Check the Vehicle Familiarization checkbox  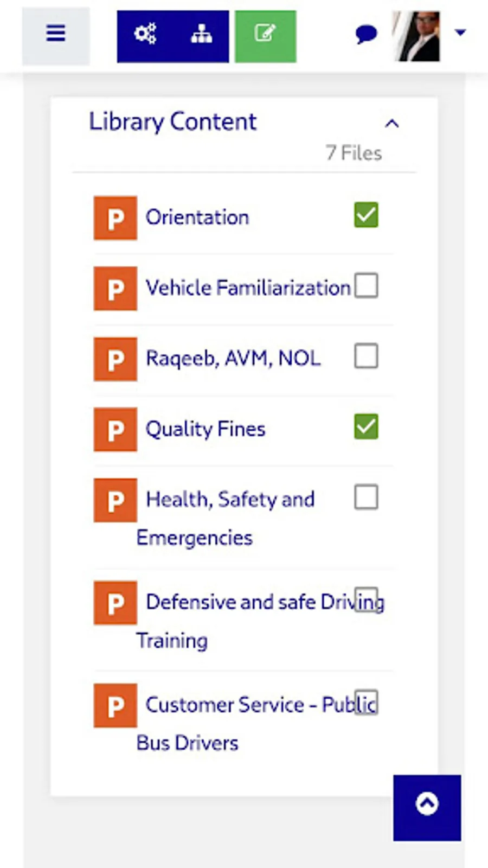[x=366, y=286]
